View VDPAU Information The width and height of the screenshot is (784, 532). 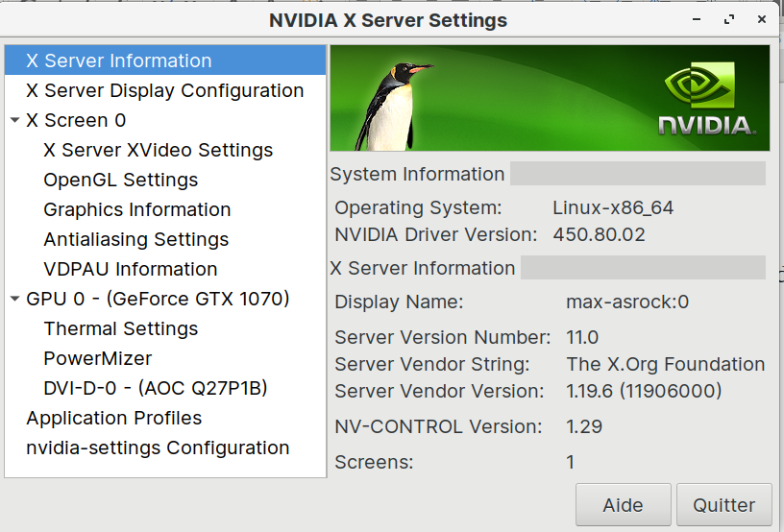tap(130, 269)
